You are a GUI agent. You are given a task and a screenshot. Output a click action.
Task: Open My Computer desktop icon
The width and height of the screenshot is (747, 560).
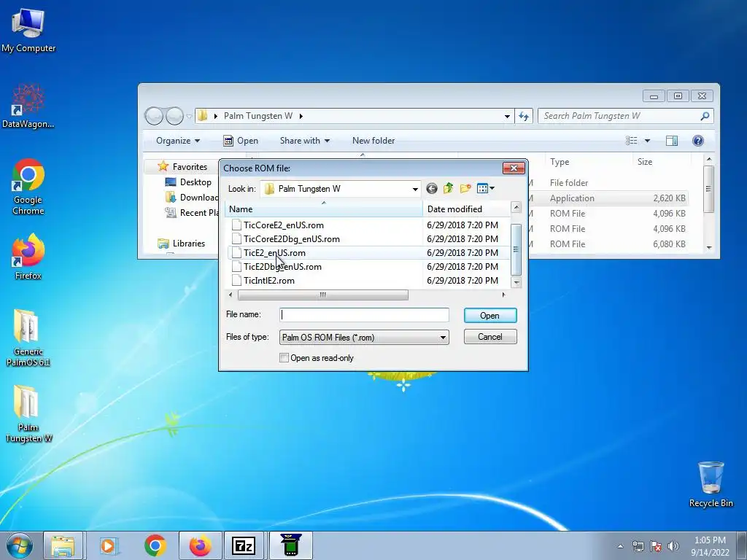click(x=28, y=31)
